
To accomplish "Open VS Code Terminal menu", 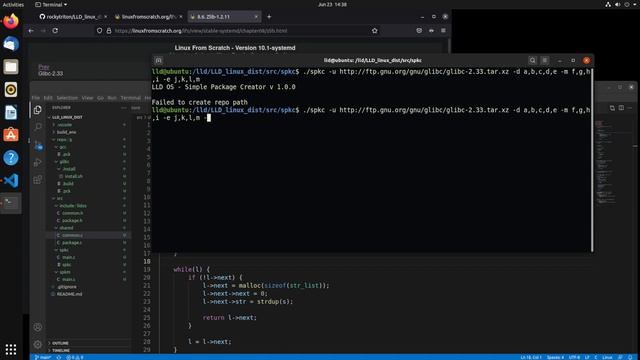I will pos(131,98).
